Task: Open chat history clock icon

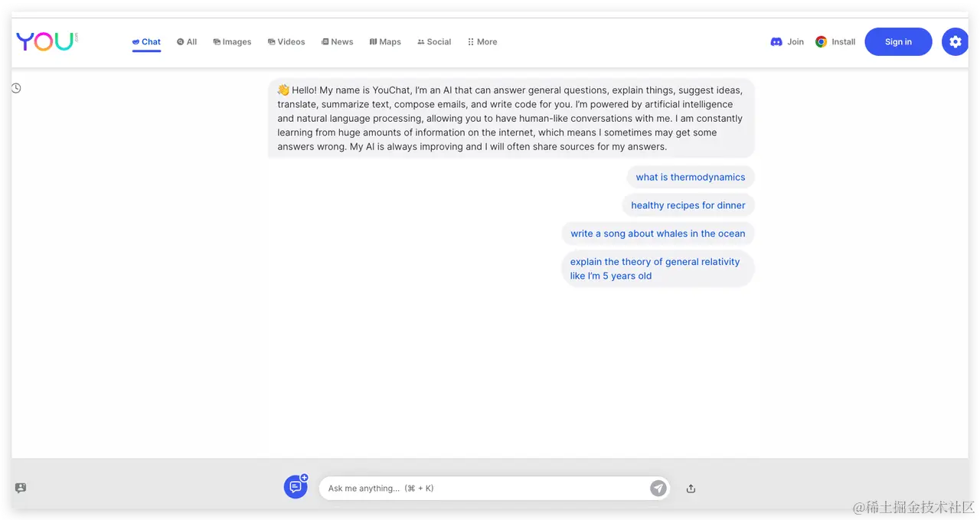Action: pos(16,88)
